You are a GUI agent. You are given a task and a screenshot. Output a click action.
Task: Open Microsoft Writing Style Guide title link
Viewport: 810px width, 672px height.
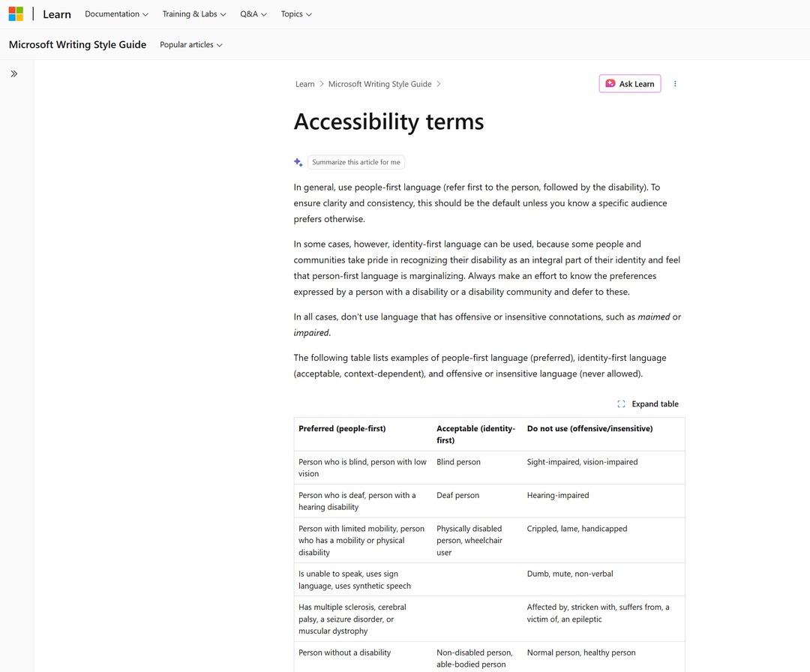tap(77, 44)
